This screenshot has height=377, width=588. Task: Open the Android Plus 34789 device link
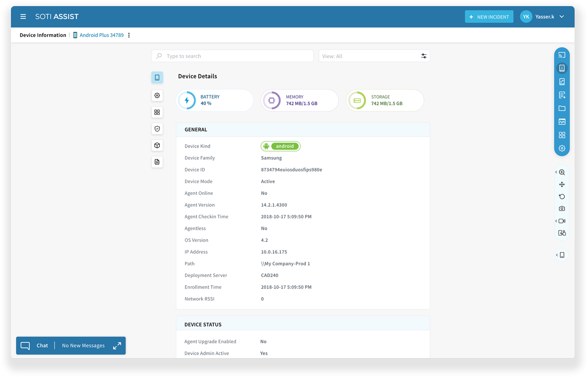tap(101, 35)
